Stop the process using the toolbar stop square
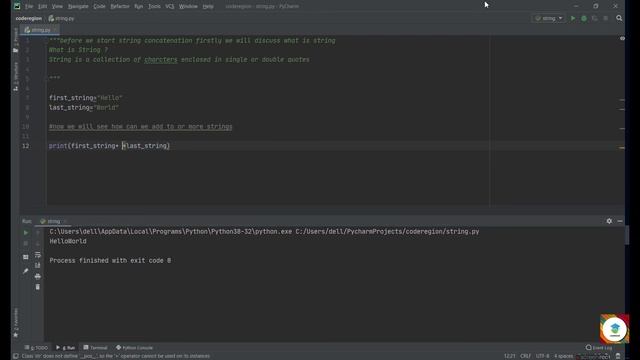 (605, 18)
